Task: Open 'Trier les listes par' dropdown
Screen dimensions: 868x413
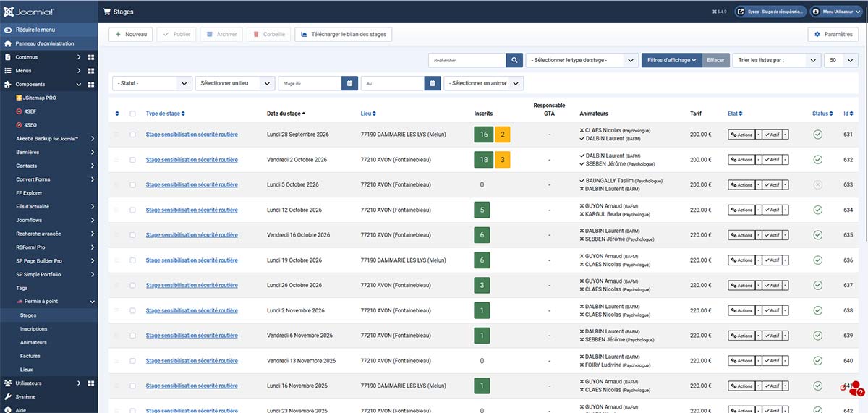Action: [x=777, y=60]
